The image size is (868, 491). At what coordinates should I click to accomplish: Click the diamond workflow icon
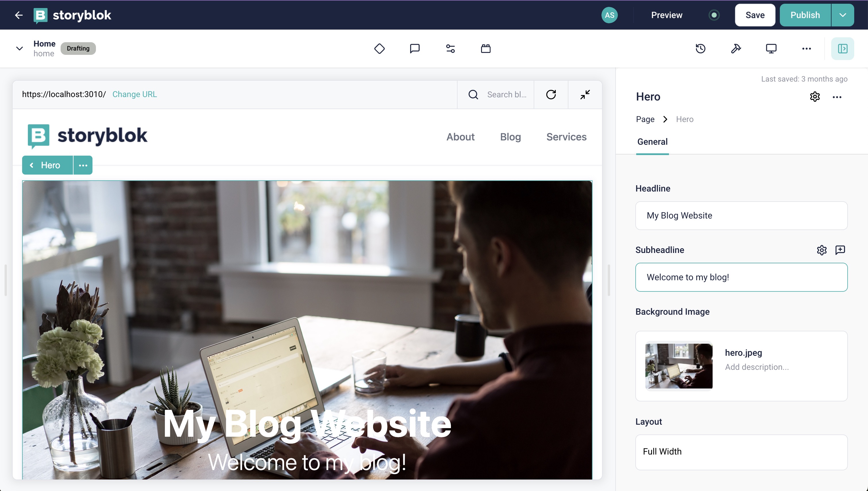coord(379,49)
